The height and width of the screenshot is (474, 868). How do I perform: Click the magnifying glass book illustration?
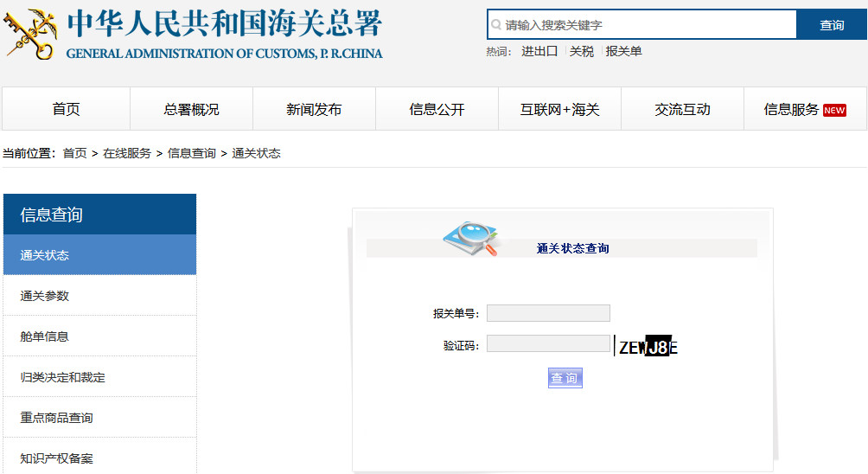[472, 239]
